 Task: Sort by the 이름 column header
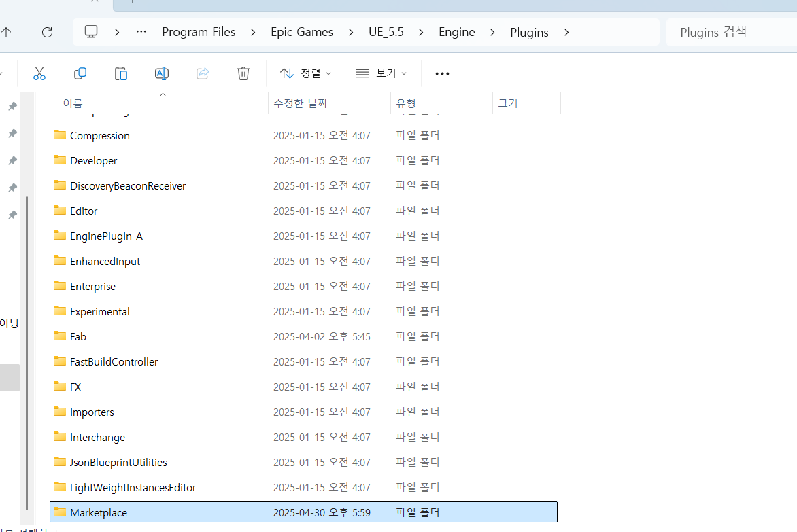coord(73,103)
